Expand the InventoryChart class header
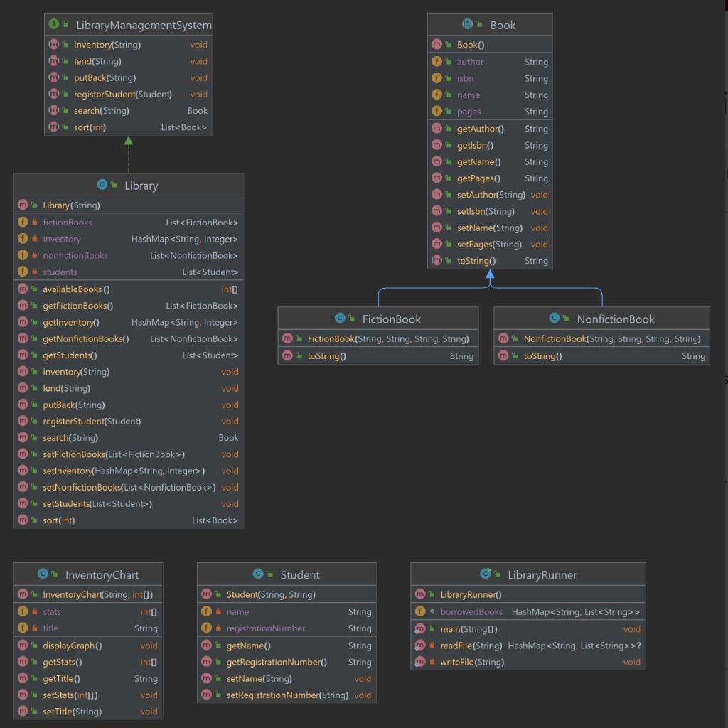 [87, 574]
